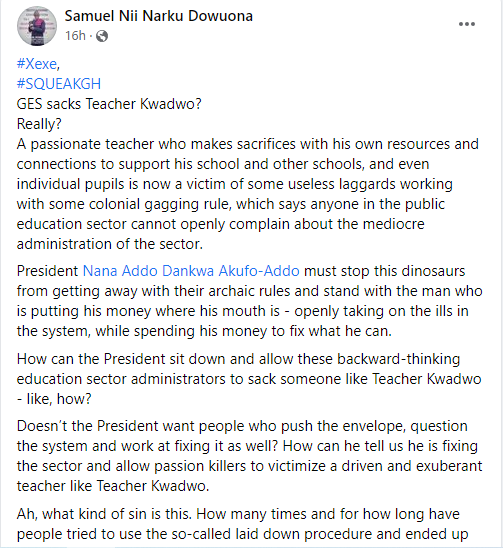
Task: Open Nana Addo Dankwa Akufo-Addo tagged profile
Action: (x=191, y=271)
